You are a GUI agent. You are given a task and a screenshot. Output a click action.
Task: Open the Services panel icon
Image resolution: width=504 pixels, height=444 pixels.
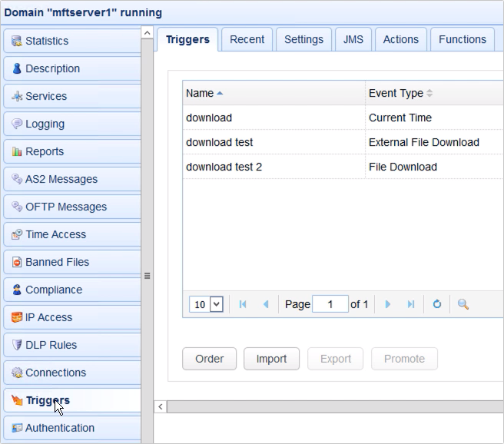(17, 96)
